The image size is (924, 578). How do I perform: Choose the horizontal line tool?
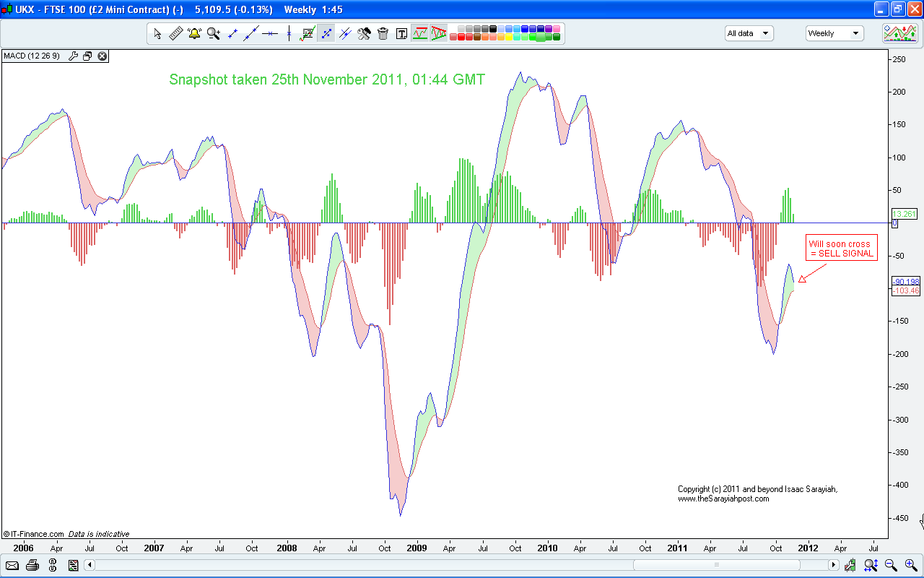(x=270, y=33)
